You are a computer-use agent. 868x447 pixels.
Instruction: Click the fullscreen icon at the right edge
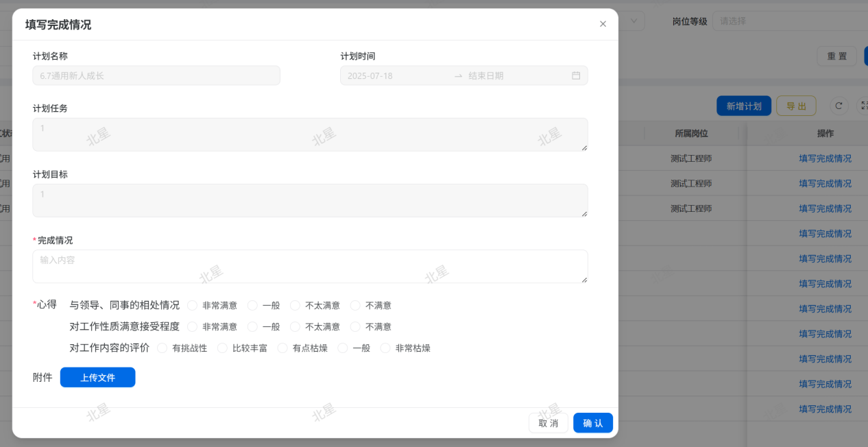(x=863, y=106)
